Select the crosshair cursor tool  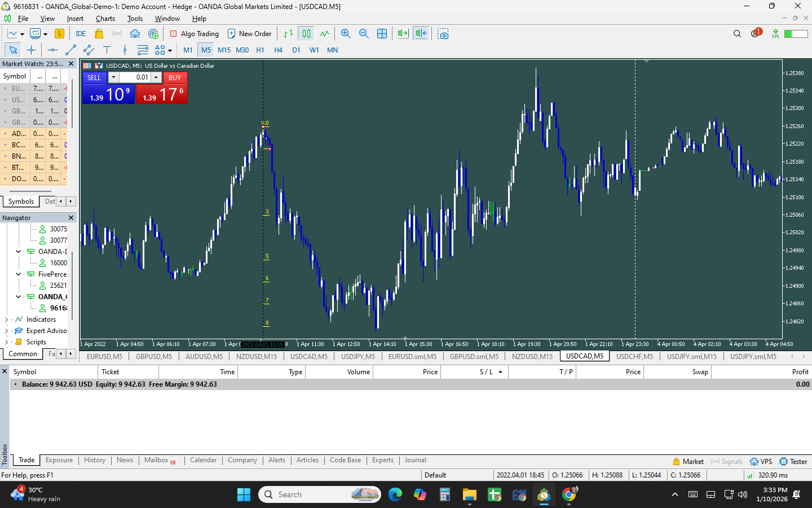(x=31, y=50)
